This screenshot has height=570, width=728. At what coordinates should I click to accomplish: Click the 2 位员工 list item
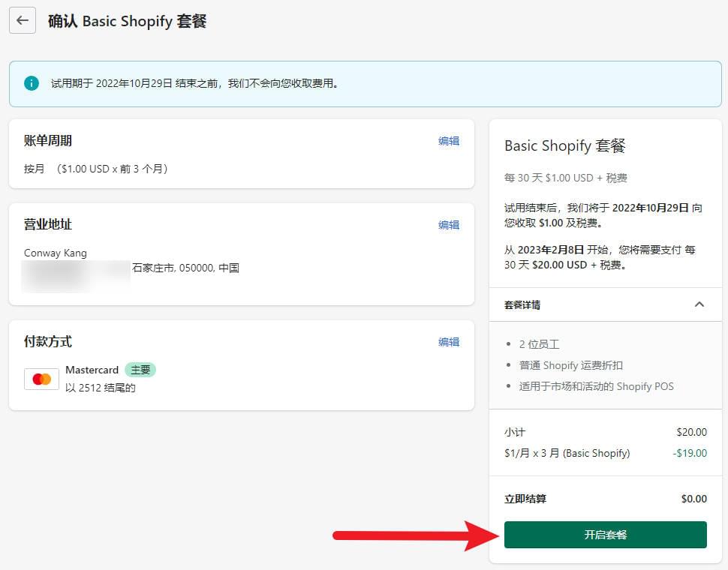539,344
